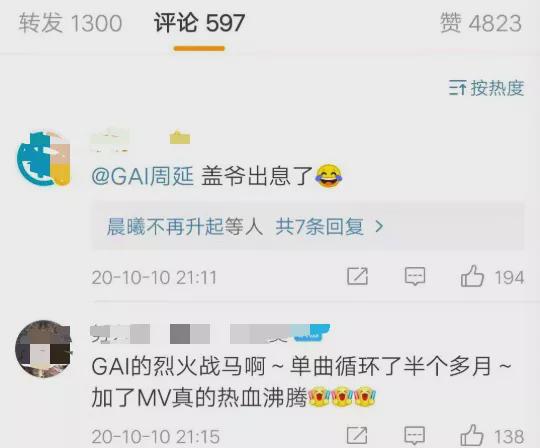The image size is (540, 448).
Task: Switch to 转发 1300 tab
Action: [70, 23]
